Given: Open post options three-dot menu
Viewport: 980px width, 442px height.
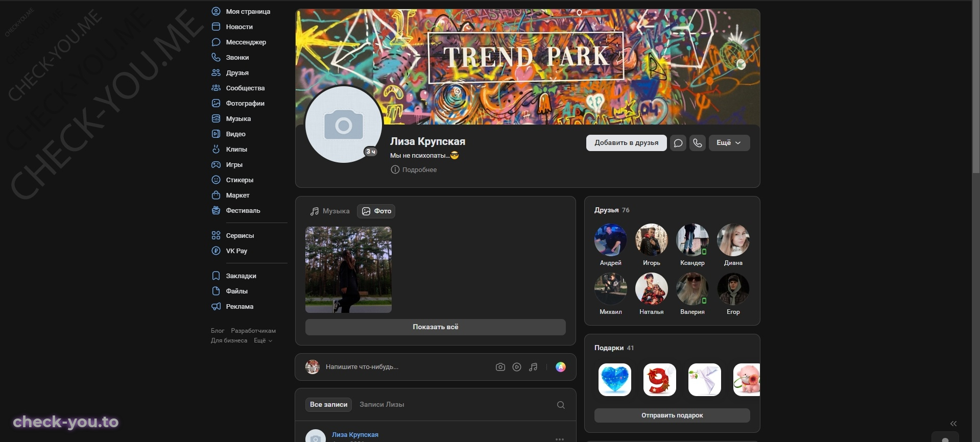Looking at the screenshot, I should 560,438.
